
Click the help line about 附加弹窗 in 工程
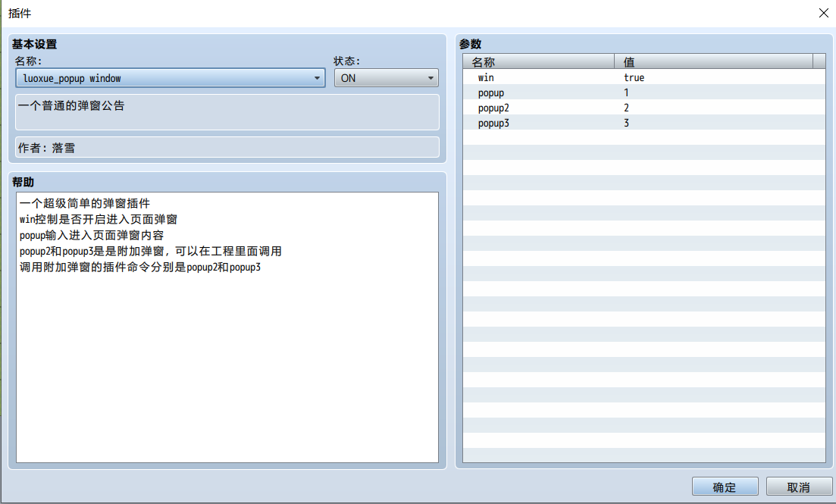(x=150, y=251)
